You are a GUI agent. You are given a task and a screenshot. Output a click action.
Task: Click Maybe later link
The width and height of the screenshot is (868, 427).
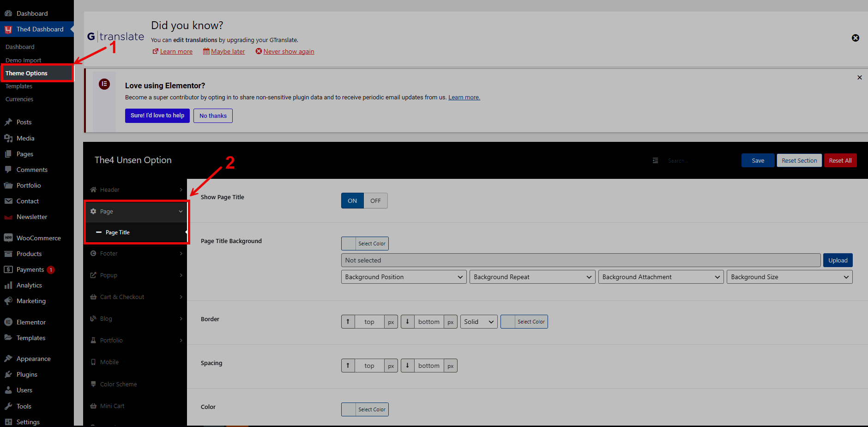pos(228,51)
